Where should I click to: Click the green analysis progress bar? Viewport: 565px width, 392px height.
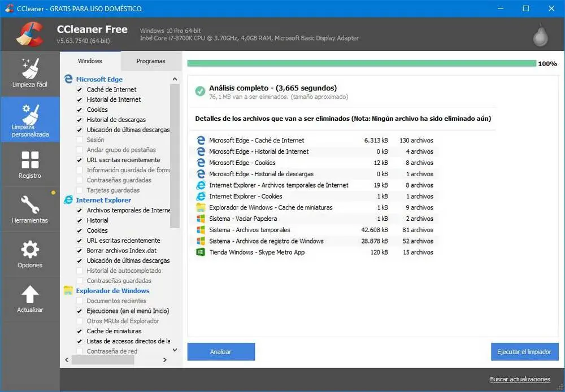click(x=362, y=63)
